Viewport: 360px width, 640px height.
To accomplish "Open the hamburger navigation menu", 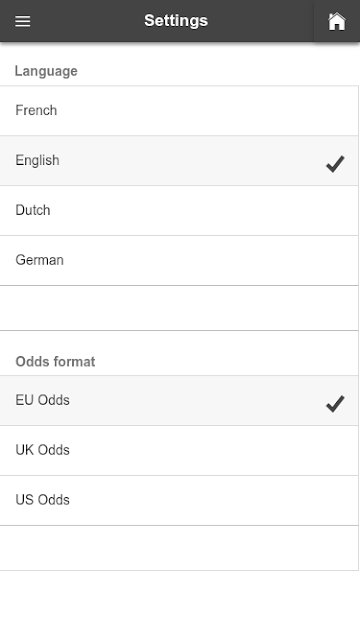I will (23, 21).
